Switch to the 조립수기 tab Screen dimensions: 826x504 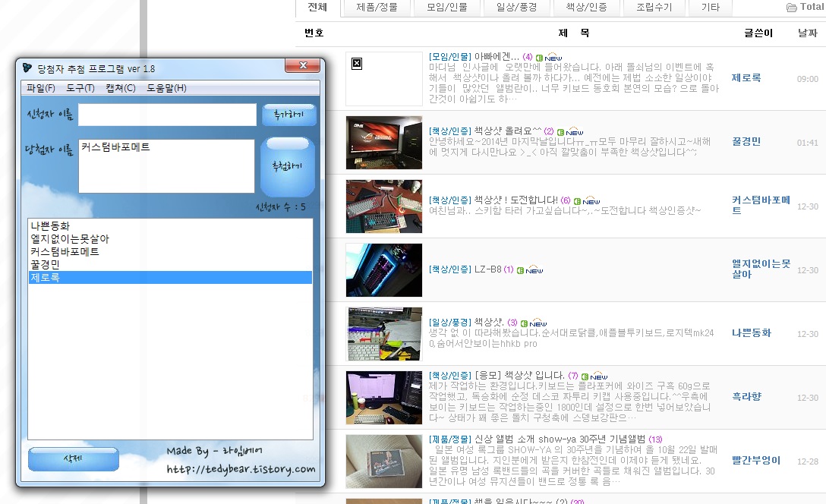[654, 8]
